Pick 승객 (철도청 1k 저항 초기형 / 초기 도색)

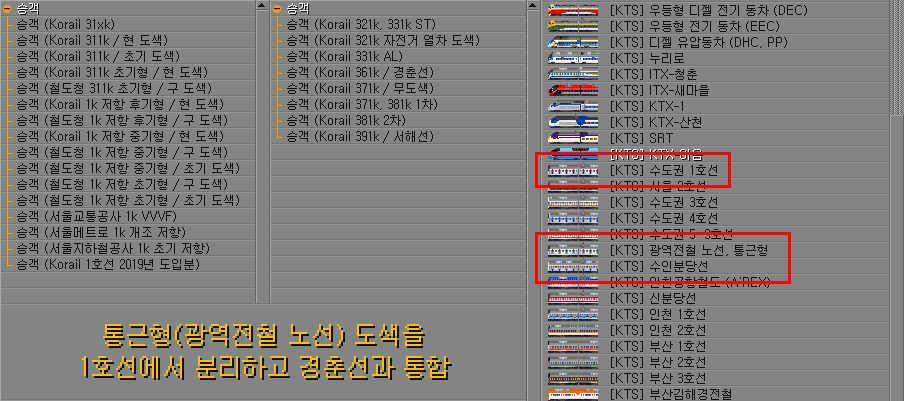(127, 200)
